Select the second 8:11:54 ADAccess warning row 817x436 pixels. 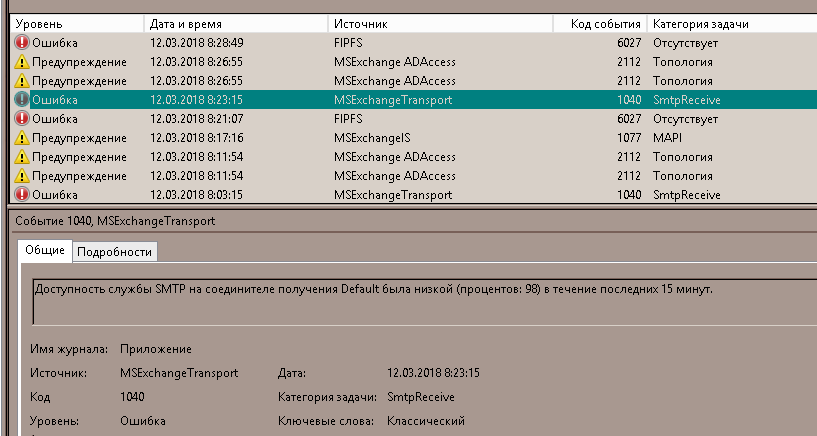[x=414, y=176]
